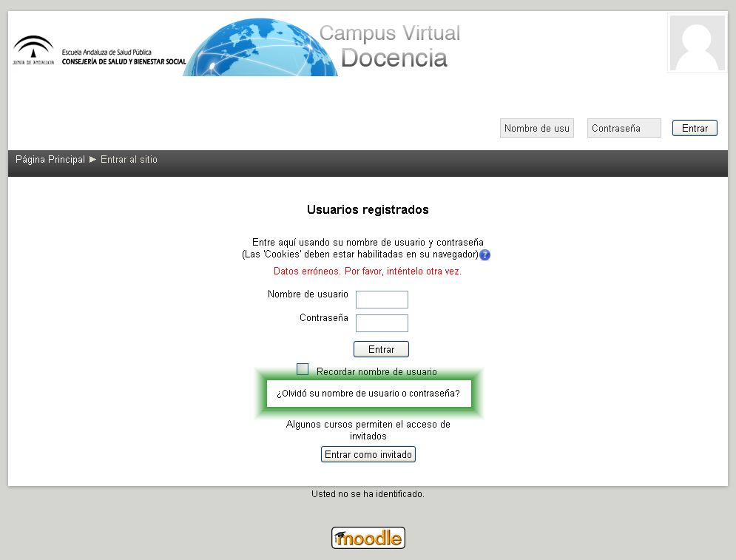Click the default user avatar picture
The width and height of the screenshot is (736, 560).
coord(697,43)
